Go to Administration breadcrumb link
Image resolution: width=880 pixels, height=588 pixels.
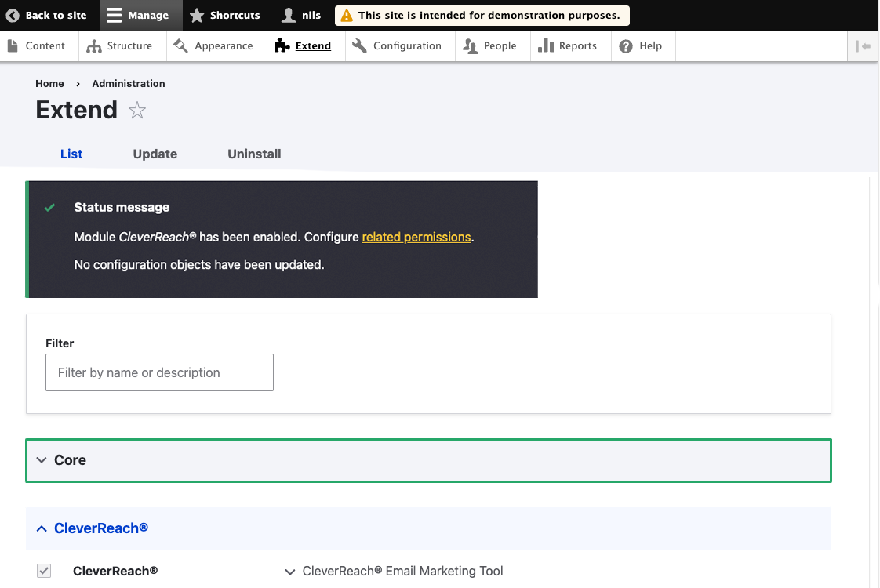click(129, 84)
